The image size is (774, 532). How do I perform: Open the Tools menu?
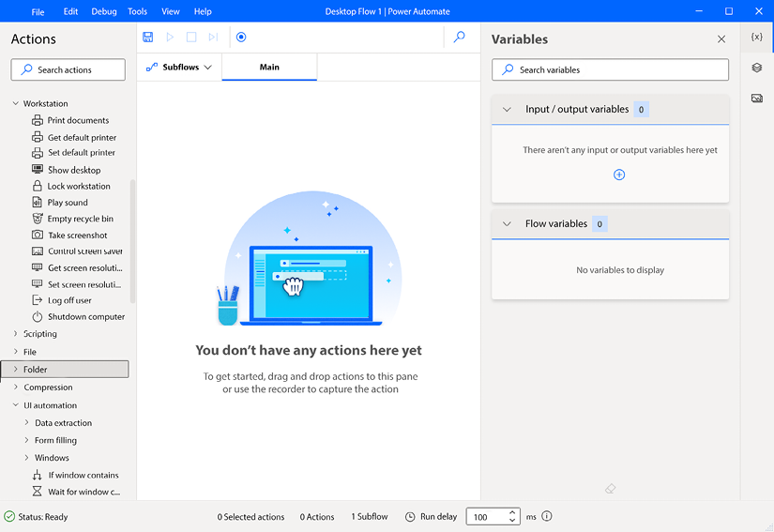pos(137,11)
